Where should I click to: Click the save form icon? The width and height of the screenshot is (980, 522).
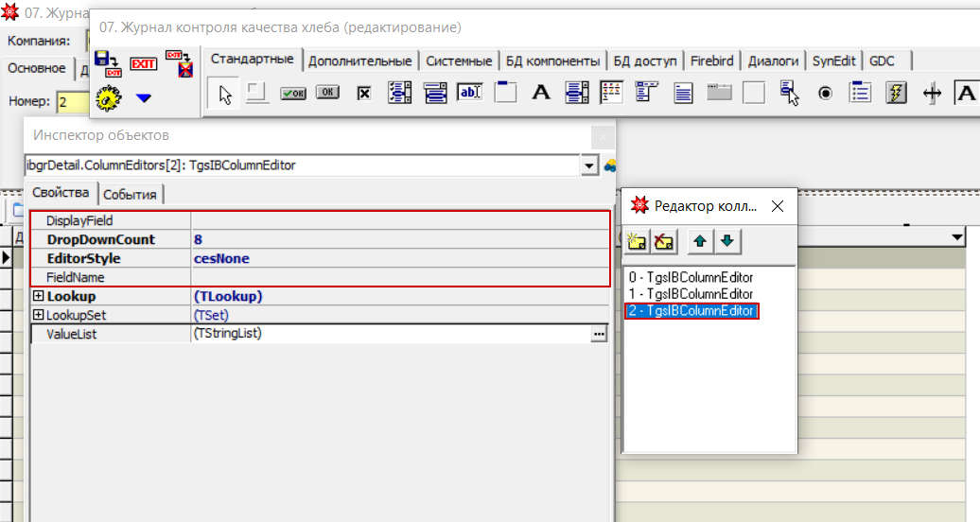tap(107, 64)
